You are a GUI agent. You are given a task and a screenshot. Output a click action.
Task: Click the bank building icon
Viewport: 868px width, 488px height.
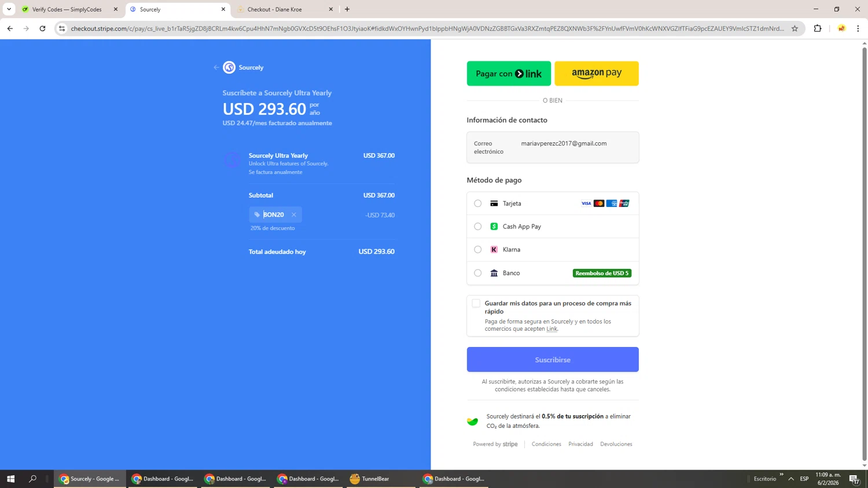point(494,273)
